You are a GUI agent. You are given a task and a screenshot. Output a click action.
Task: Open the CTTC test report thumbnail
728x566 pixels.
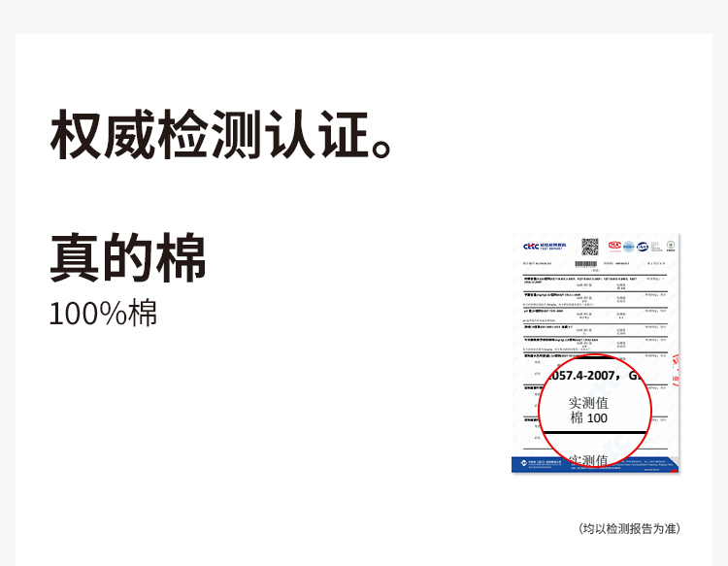pyautogui.click(x=595, y=353)
